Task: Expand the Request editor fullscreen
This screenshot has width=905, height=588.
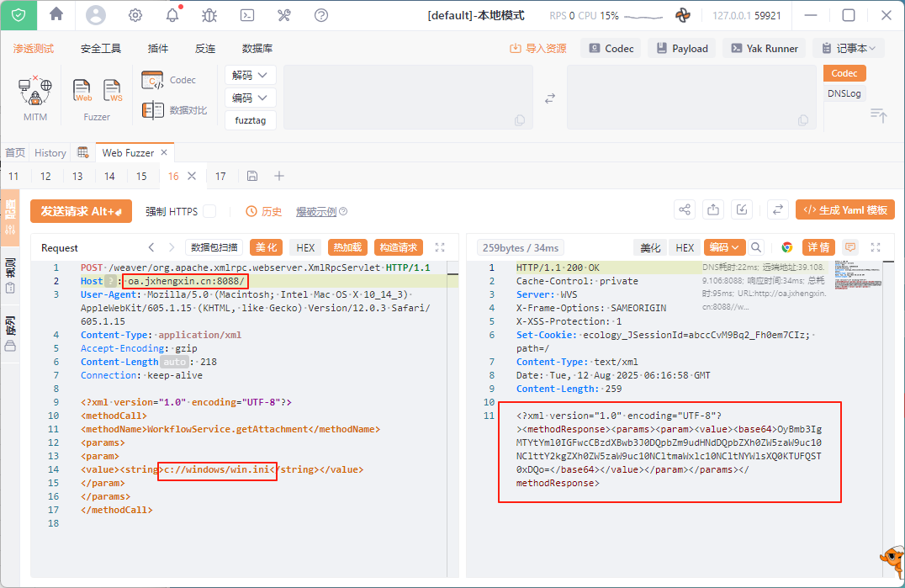Action: (440, 247)
